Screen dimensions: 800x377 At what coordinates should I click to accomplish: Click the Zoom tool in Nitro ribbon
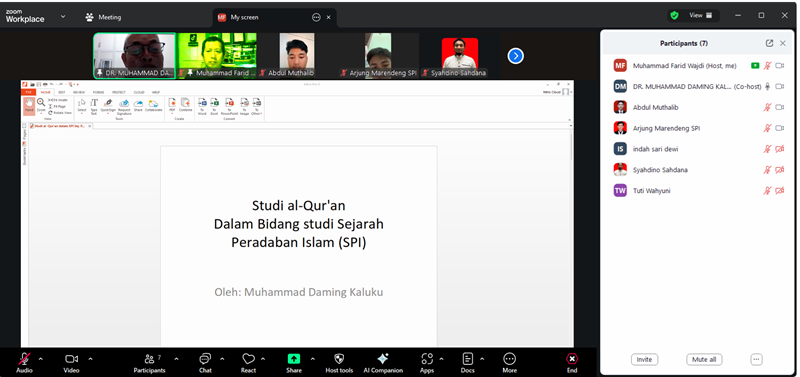pos(41,106)
